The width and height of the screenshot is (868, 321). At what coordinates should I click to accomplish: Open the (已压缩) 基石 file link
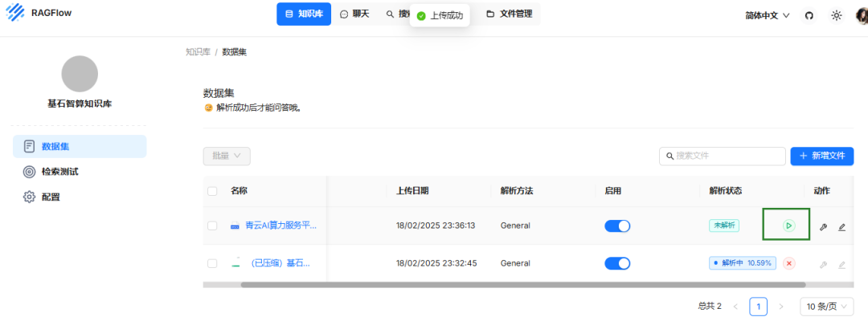[280, 263]
